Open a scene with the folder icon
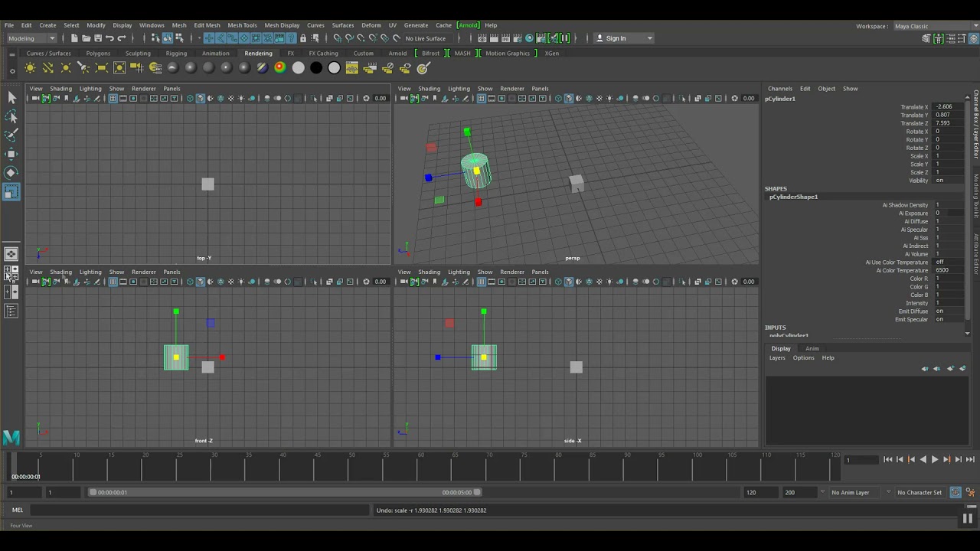This screenshot has width=980, height=551. (x=86, y=38)
